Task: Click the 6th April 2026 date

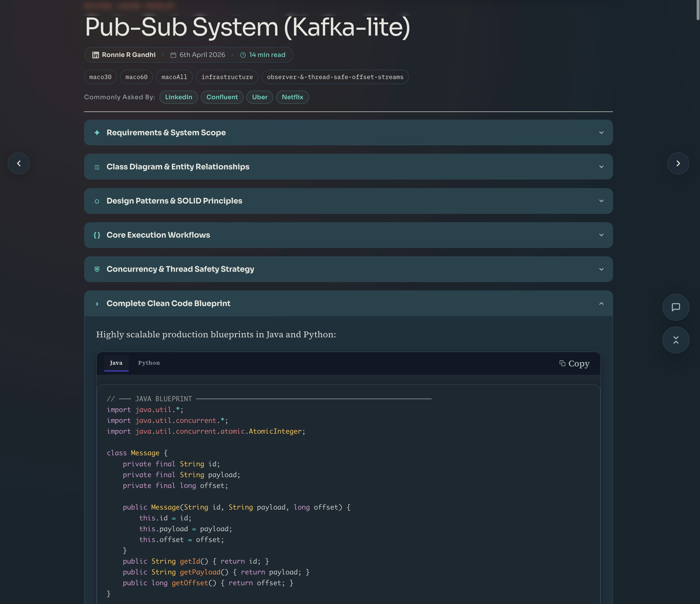Action: [202, 55]
